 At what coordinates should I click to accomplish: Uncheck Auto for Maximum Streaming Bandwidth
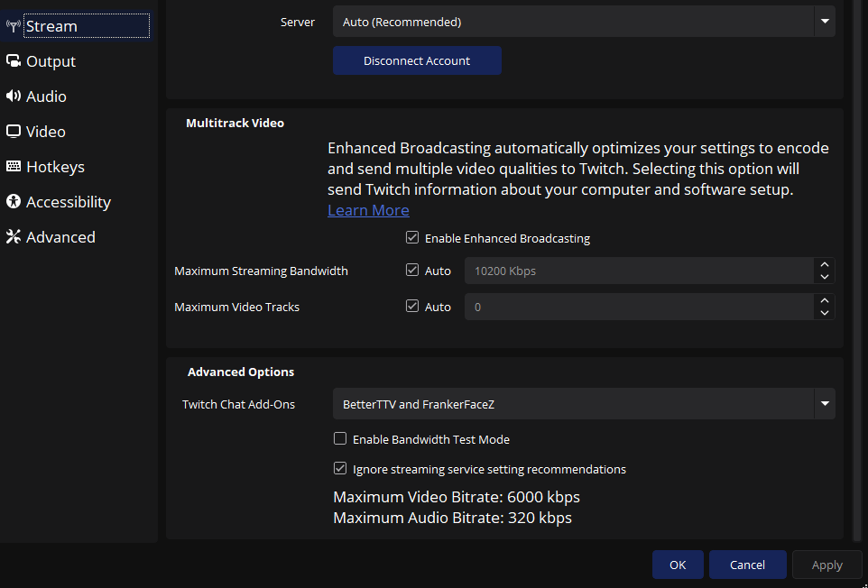(x=411, y=270)
